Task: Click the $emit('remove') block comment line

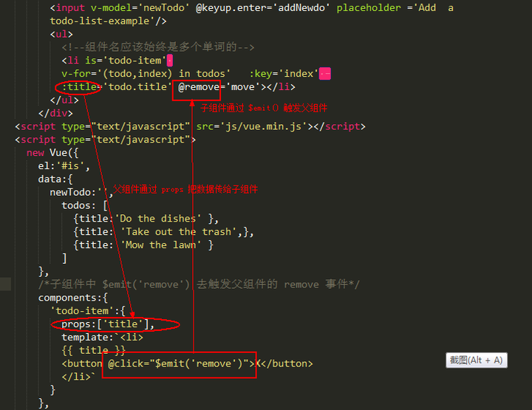Action: (x=199, y=284)
